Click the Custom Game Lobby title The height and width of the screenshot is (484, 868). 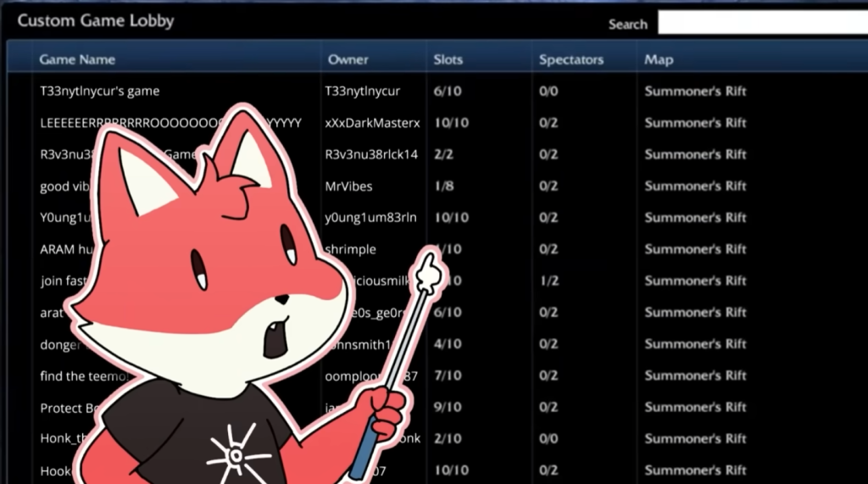95,21
